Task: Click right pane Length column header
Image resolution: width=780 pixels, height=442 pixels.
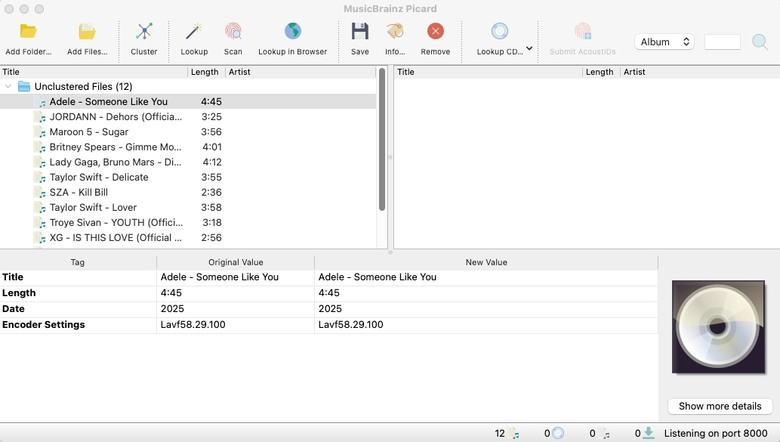Action: tap(601, 72)
